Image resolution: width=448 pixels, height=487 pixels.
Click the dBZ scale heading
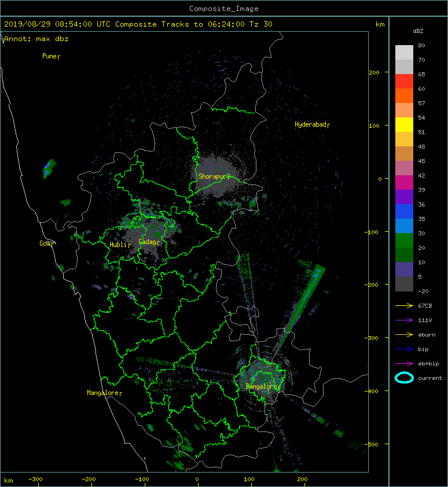[418, 31]
